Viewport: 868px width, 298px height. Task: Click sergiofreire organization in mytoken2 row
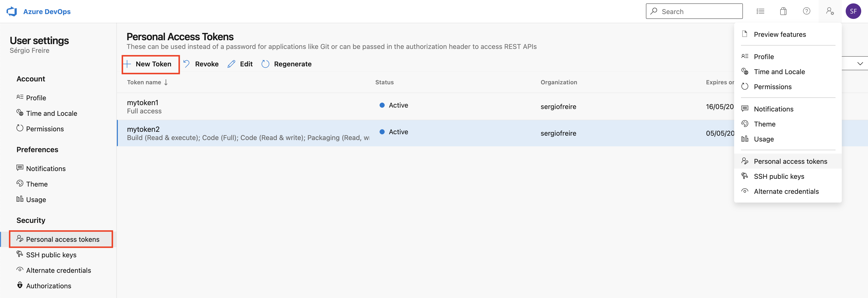[558, 133]
